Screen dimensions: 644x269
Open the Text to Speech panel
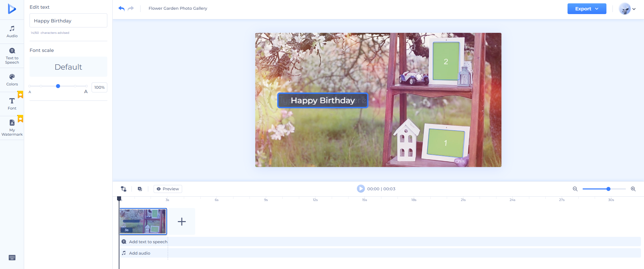[12, 56]
